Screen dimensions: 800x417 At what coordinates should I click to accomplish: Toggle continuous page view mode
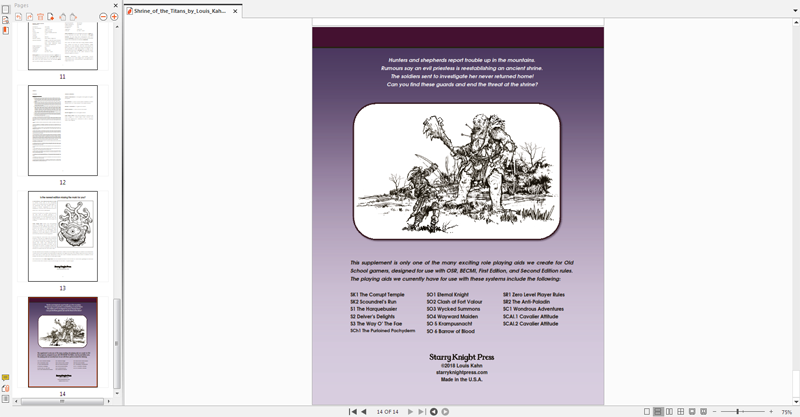(x=658, y=411)
